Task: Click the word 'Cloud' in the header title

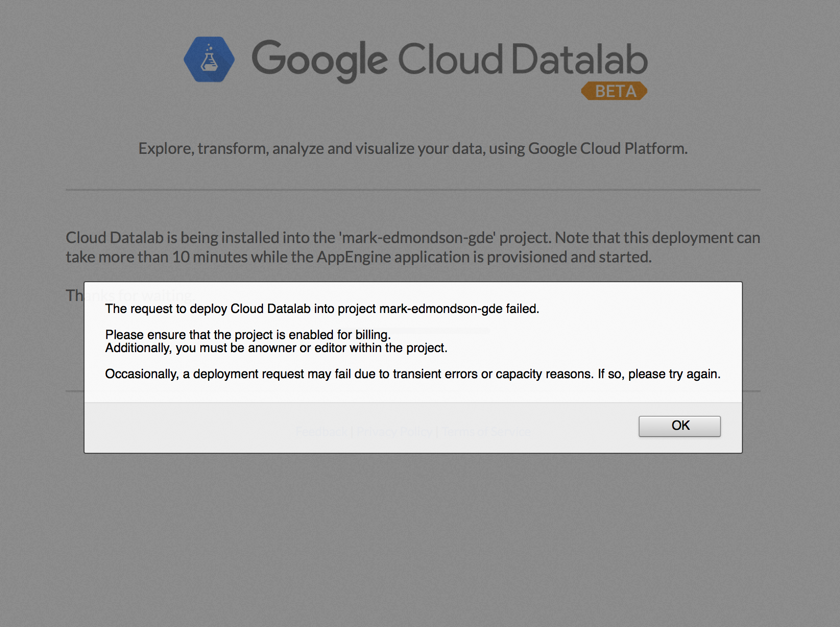Action: pyautogui.click(x=450, y=59)
